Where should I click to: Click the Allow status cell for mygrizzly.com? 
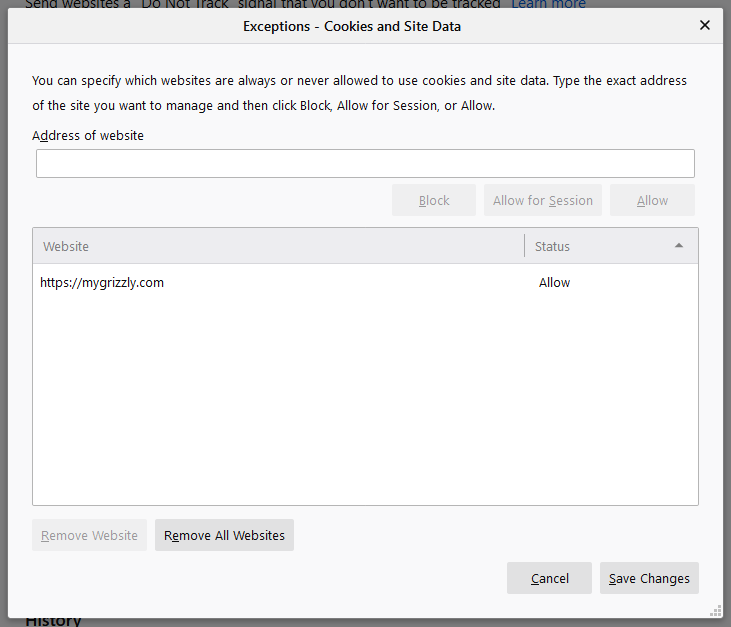pyautogui.click(x=555, y=283)
